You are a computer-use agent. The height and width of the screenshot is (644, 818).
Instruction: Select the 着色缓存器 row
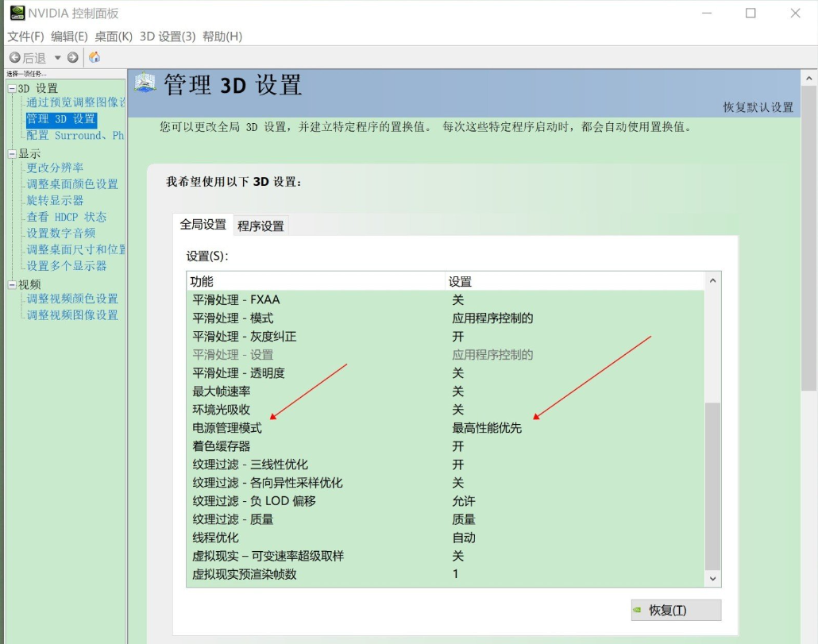click(x=446, y=446)
